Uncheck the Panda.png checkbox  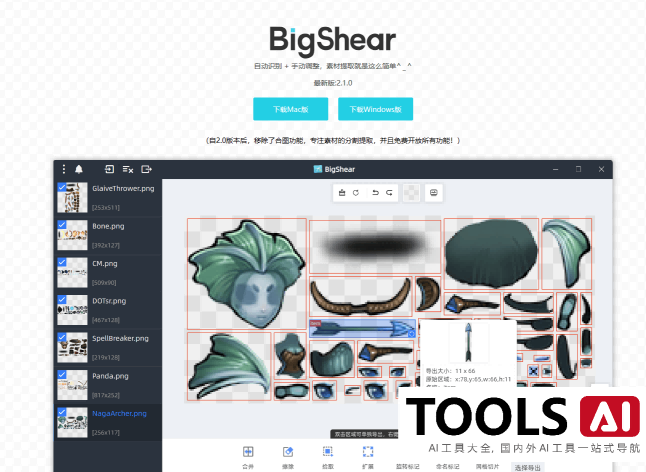[x=62, y=374]
